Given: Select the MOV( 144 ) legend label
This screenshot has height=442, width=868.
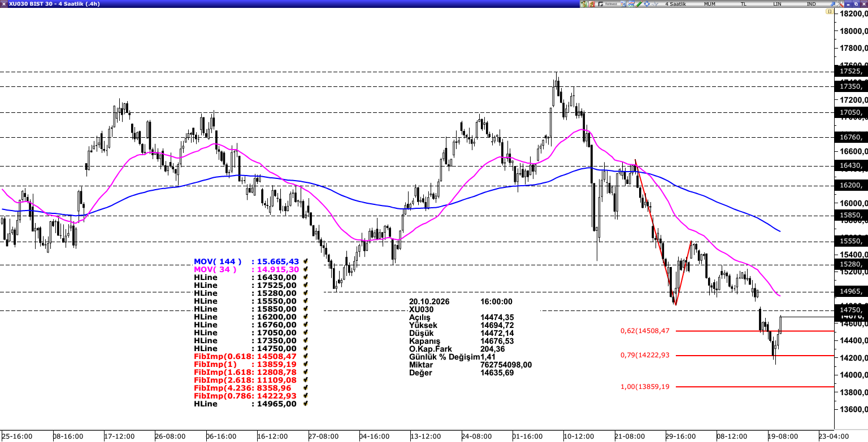Looking at the screenshot, I should (x=218, y=262).
